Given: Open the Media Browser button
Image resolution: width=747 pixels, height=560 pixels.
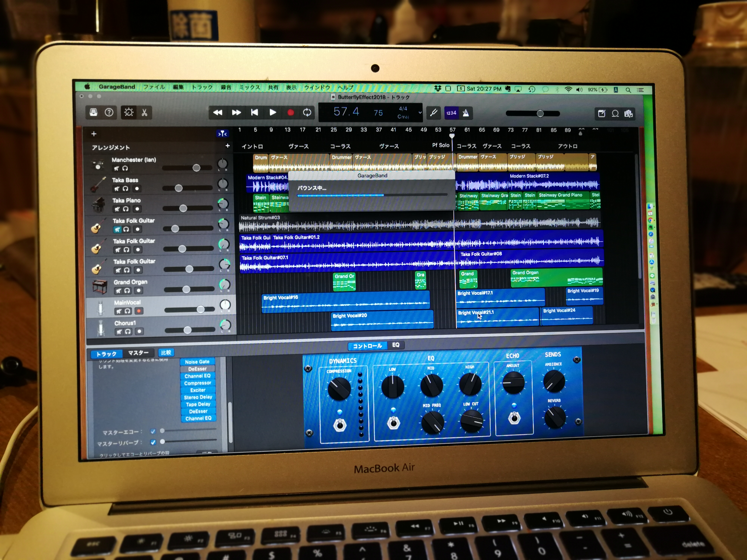Looking at the screenshot, I should point(628,114).
